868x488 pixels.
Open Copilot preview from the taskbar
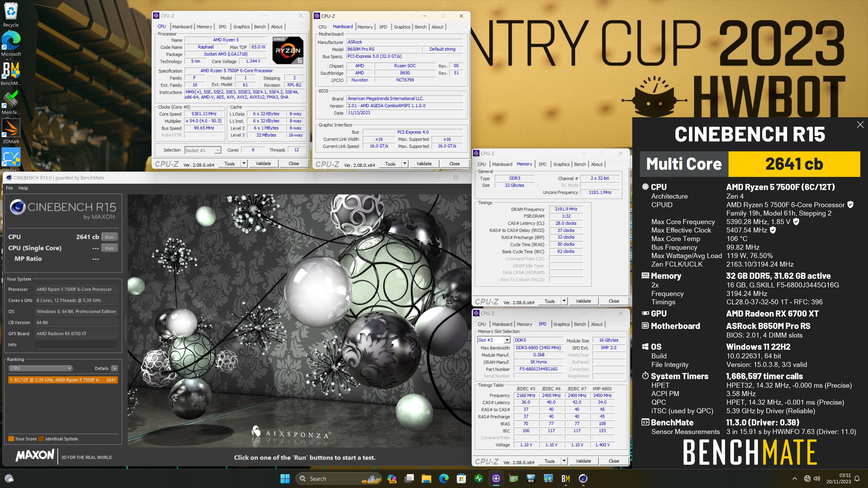click(392, 479)
